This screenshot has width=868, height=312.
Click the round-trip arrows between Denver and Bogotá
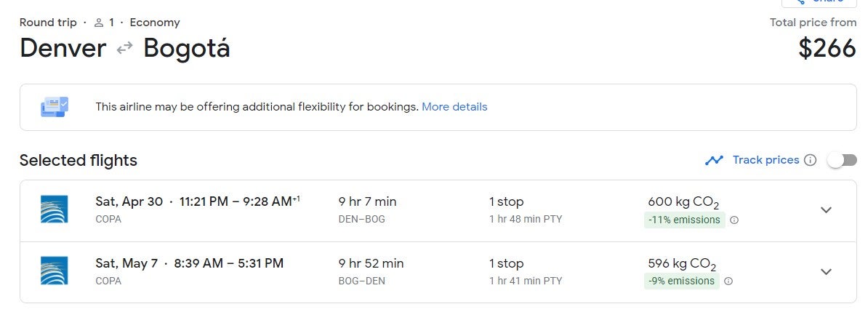pyautogui.click(x=124, y=48)
